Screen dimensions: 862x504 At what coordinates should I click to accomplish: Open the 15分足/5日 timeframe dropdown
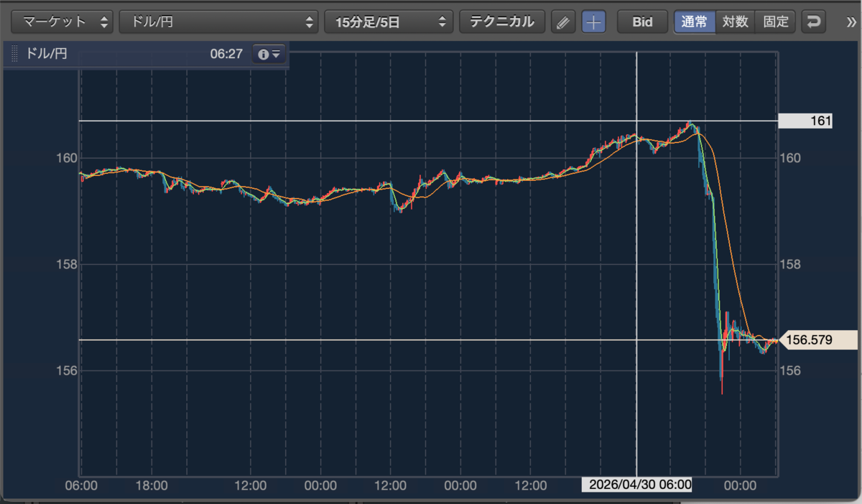click(x=389, y=22)
